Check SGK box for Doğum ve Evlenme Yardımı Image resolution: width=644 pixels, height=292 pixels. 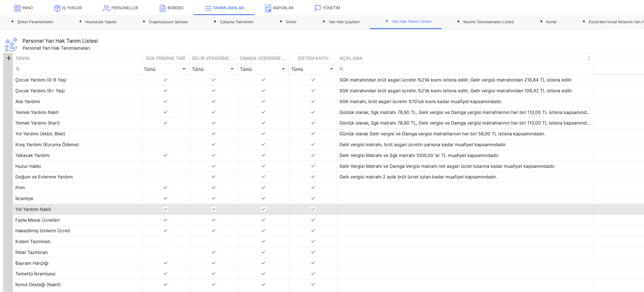pyautogui.click(x=165, y=177)
